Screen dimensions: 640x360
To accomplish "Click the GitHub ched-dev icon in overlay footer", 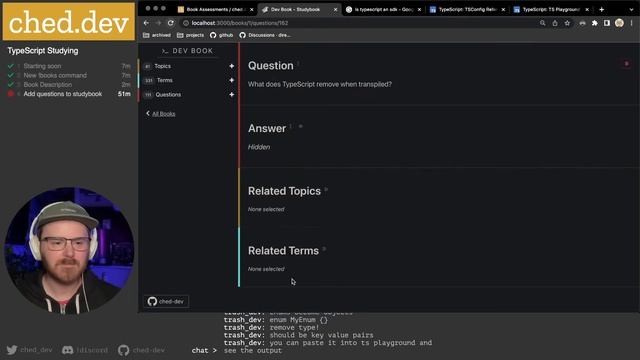I will [x=123, y=350].
